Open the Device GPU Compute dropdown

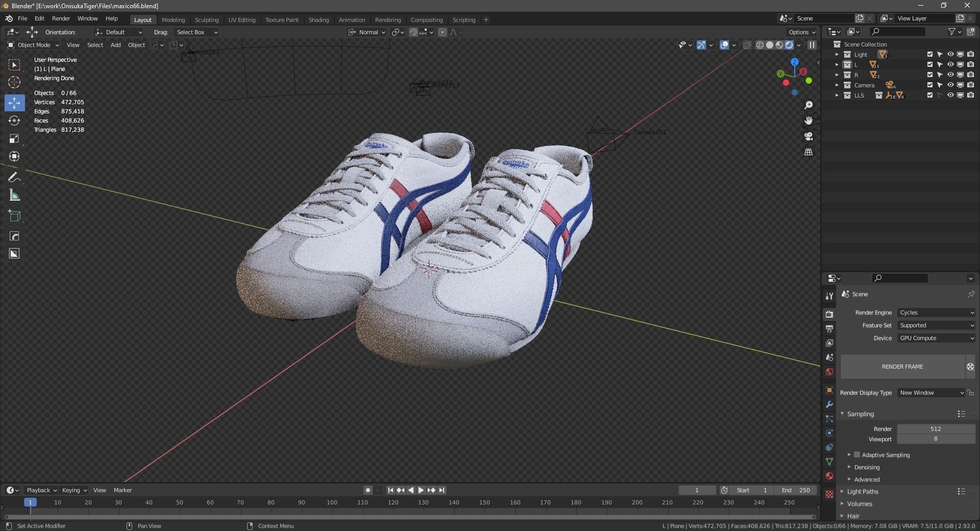936,338
